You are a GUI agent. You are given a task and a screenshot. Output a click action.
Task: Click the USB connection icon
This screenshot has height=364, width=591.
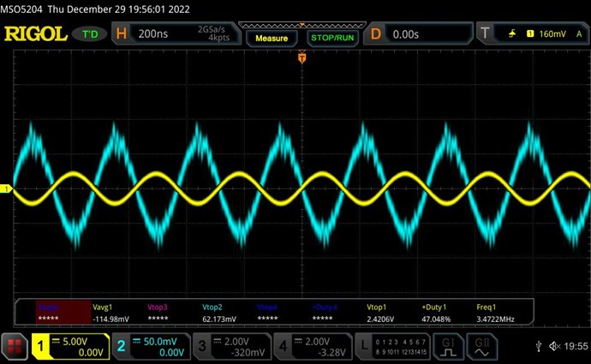(x=537, y=346)
